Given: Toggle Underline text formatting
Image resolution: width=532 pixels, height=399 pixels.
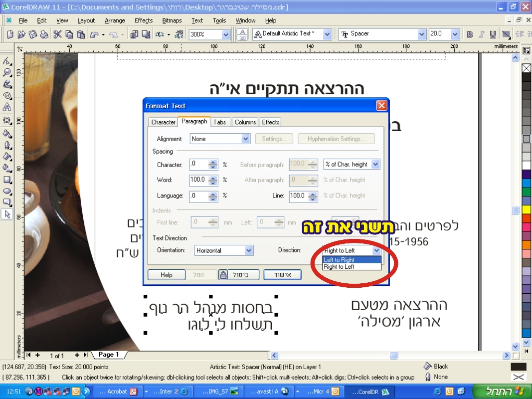Looking at the screenshot, I should pyautogui.click(x=493, y=34).
